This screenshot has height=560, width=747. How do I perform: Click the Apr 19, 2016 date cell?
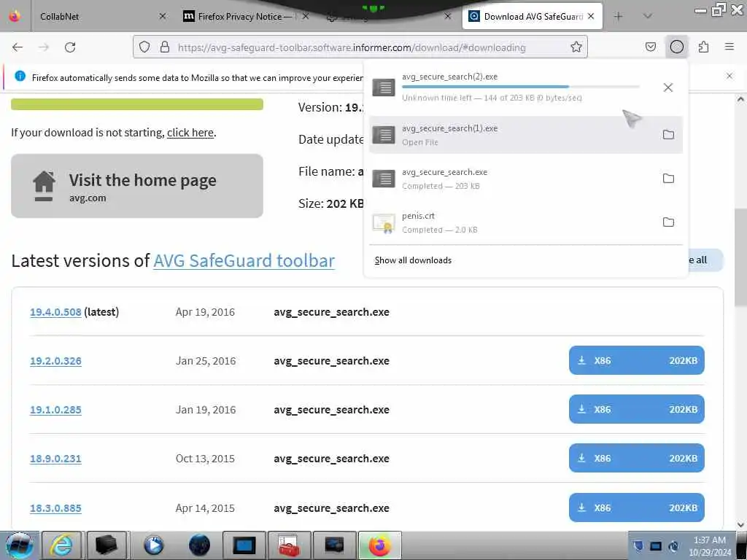[x=205, y=312]
